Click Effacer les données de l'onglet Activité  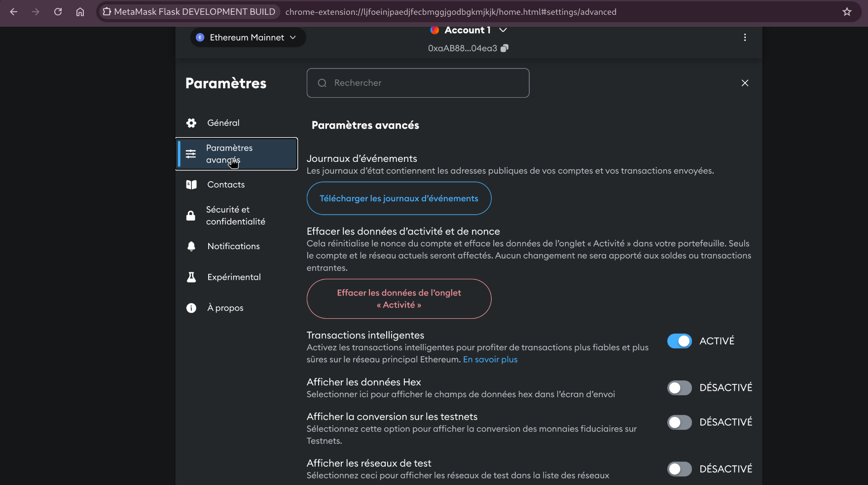398,298
